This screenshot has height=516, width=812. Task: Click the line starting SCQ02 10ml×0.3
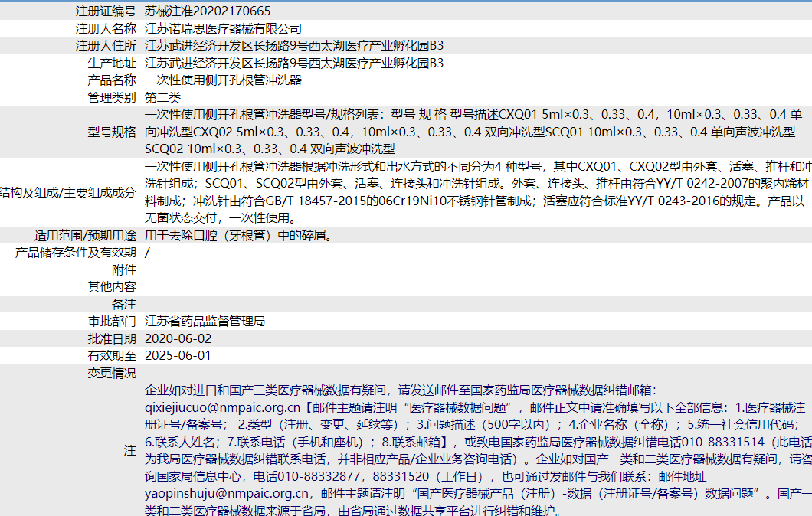270,149
